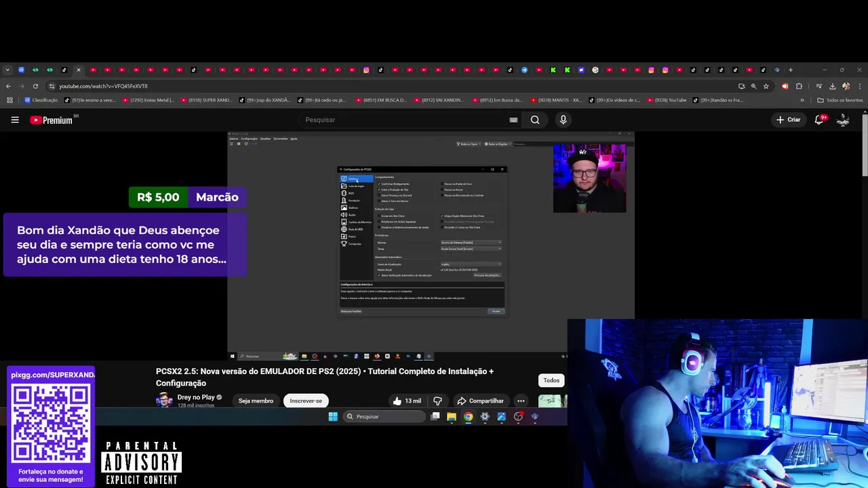Go to the YouTube Premium home logo
Screen dimensions: 868x488
pos(54,120)
